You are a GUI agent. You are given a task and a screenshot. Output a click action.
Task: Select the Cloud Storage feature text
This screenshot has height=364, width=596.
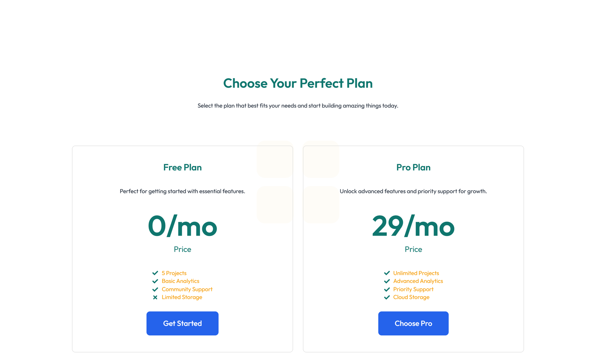(x=411, y=297)
